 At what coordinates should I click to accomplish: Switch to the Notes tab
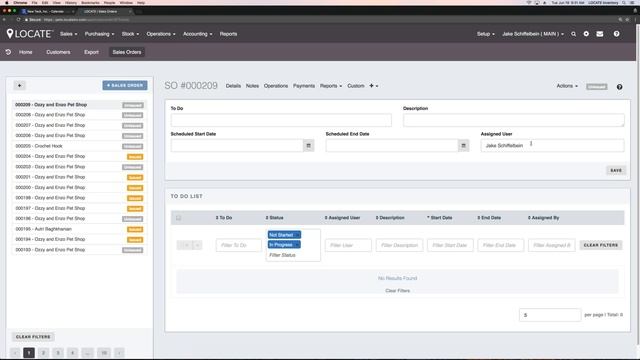pos(252,86)
